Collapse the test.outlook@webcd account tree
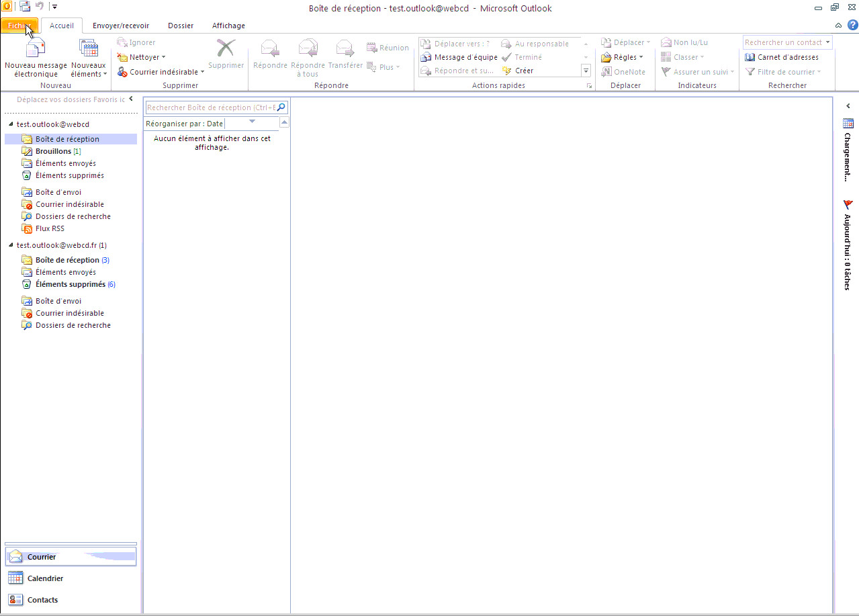The image size is (859, 616). [x=11, y=124]
